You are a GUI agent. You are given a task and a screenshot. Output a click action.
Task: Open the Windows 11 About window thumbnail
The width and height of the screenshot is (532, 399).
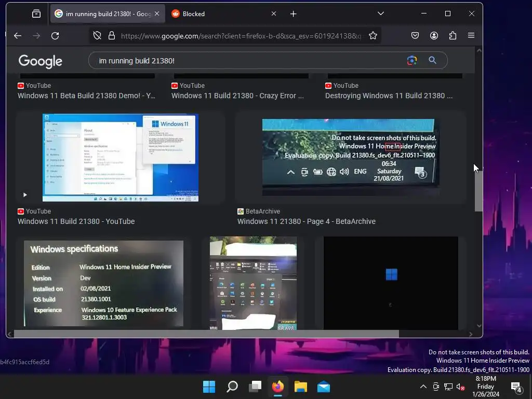click(121, 157)
